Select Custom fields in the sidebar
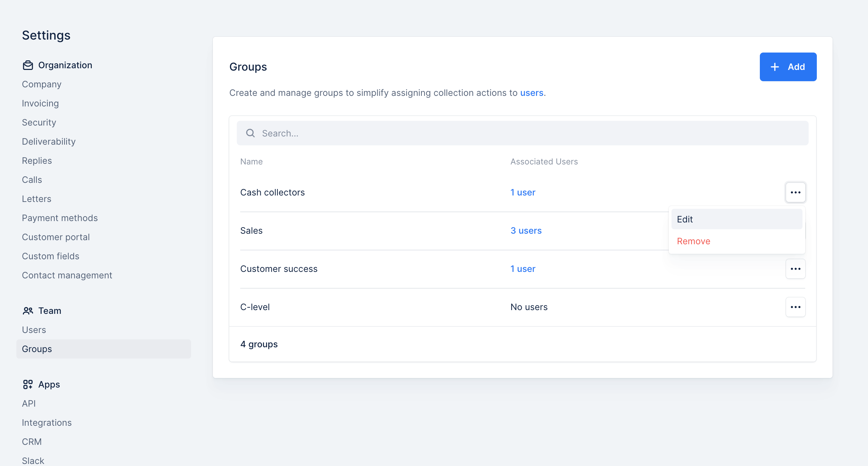 pyautogui.click(x=50, y=256)
